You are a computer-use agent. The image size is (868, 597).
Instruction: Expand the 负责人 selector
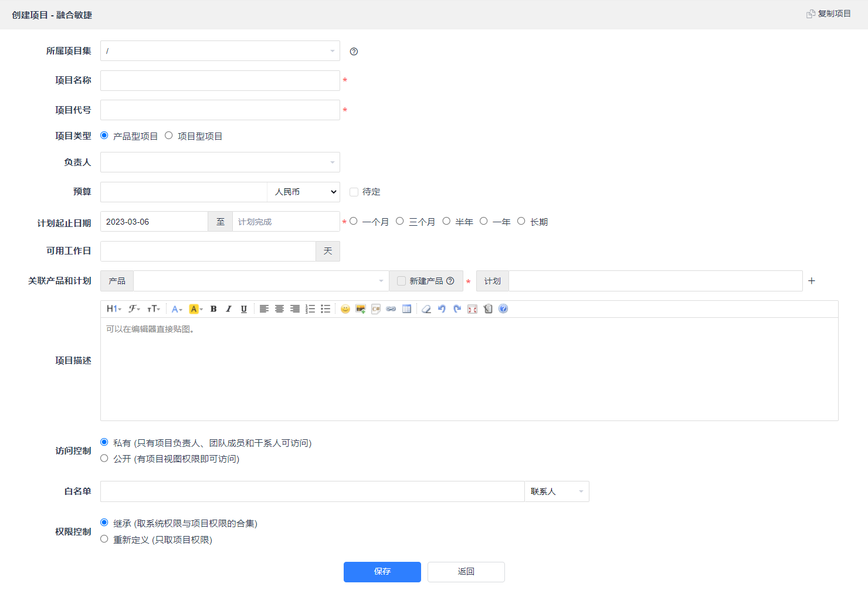tap(220, 162)
